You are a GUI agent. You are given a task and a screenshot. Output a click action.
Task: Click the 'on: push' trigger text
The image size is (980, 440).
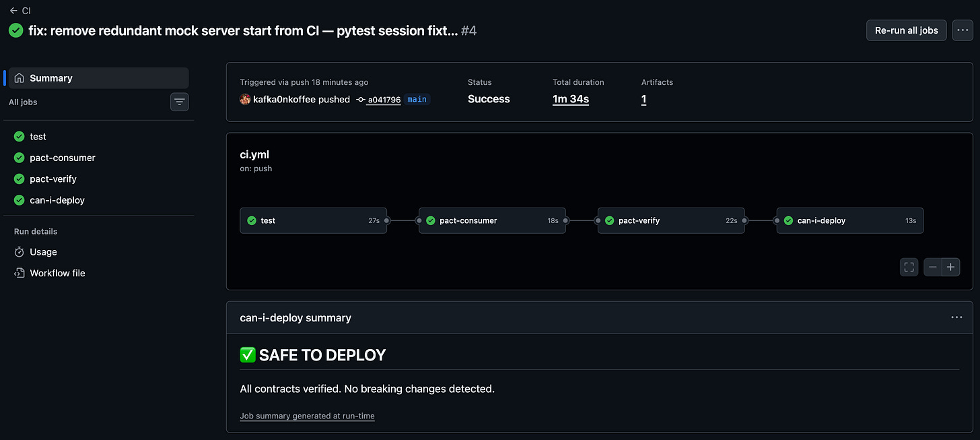click(x=256, y=168)
